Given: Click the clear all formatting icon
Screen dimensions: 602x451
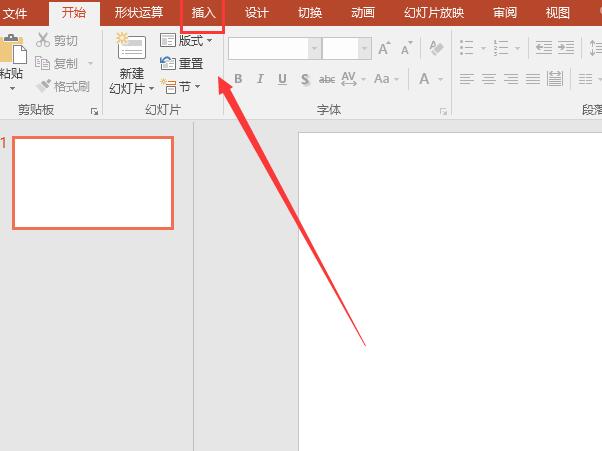Looking at the screenshot, I should click(436, 48).
